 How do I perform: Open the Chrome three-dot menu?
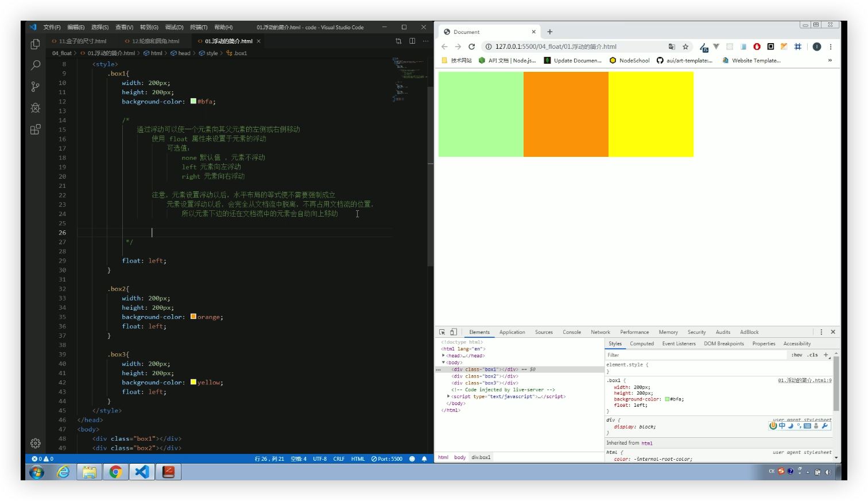pos(830,47)
